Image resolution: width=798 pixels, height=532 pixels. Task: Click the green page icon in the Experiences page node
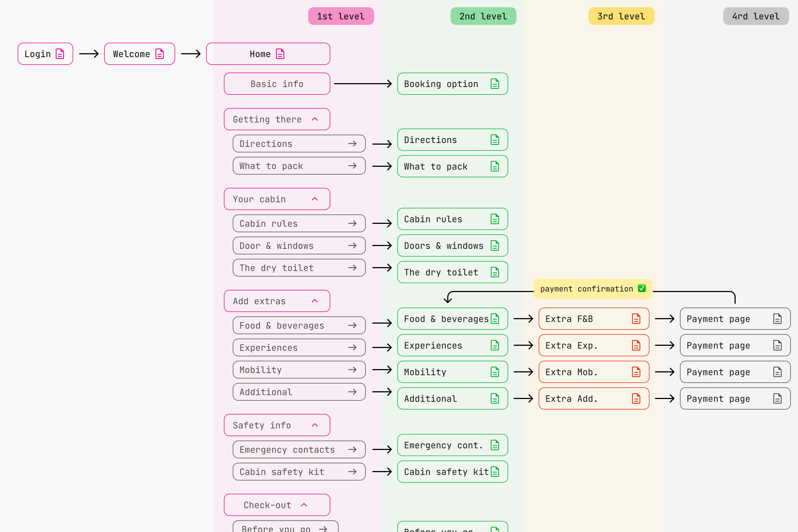pos(495,346)
